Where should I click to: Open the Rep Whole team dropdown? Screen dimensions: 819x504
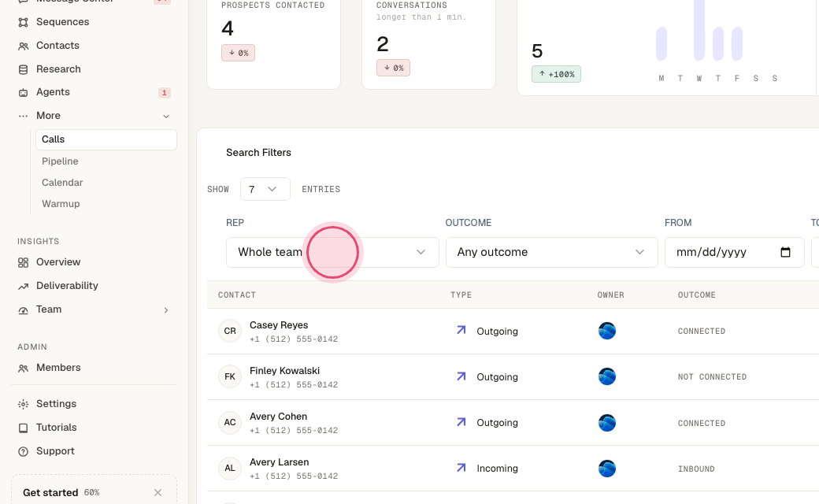tap(332, 252)
